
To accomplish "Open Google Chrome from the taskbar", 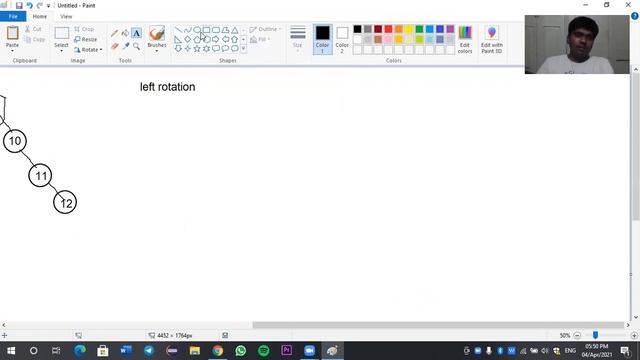I will (x=218, y=351).
